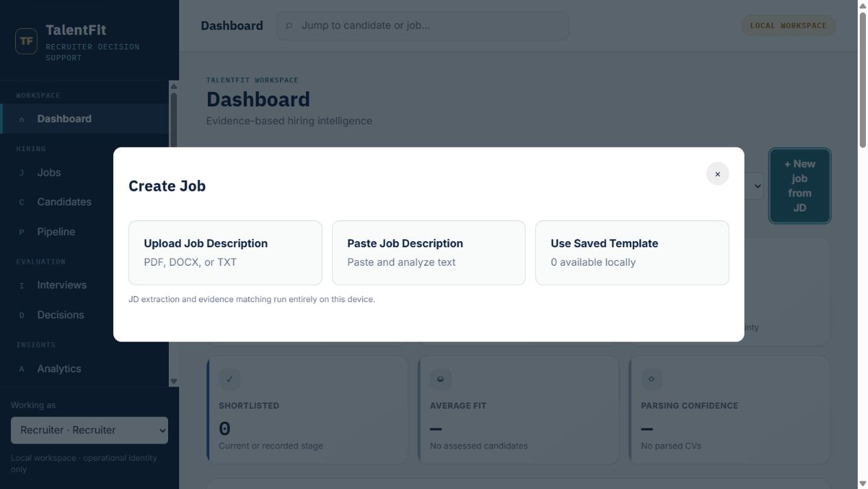
Task: Expand the Working as role dropdown
Action: [89, 430]
